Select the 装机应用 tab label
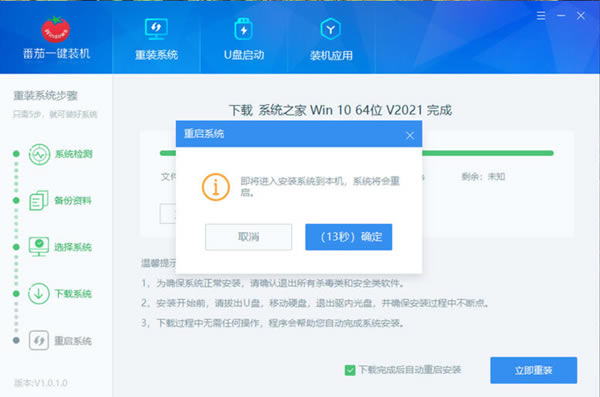The image size is (600, 397). 331,56
